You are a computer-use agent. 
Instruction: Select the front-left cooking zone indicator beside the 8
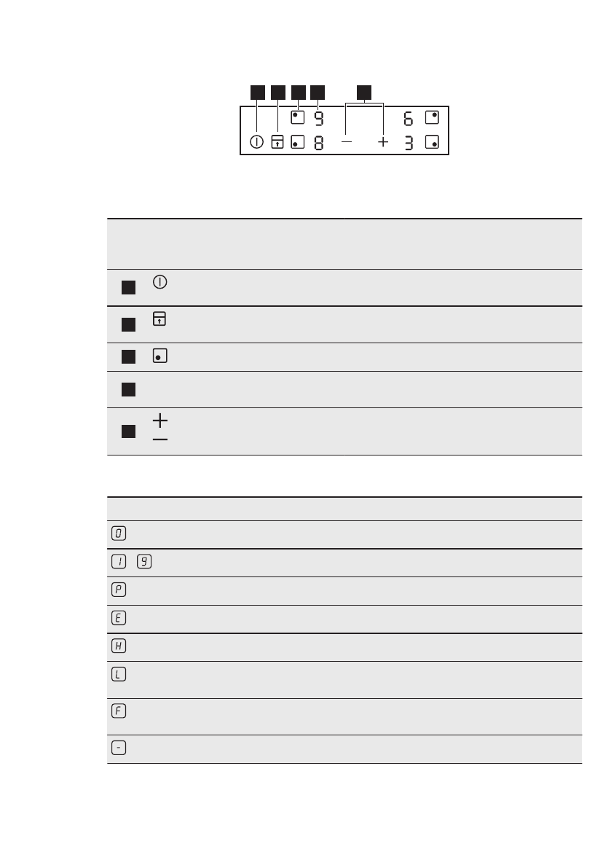coord(297,143)
